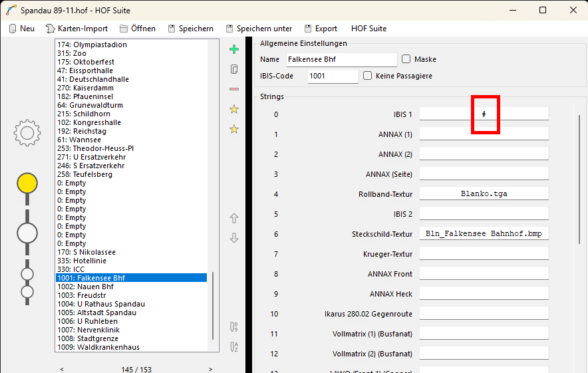Click the green plus add entry icon

[233, 49]
